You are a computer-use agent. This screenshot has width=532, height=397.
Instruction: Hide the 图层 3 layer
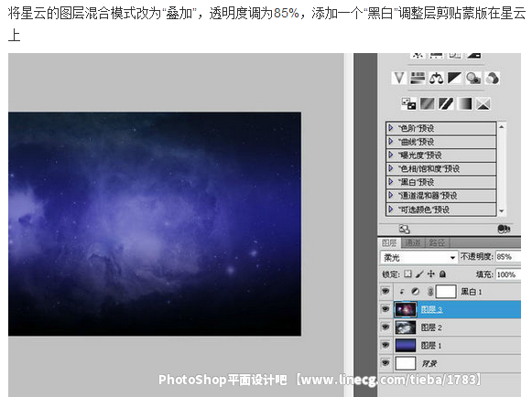(385, 309)
